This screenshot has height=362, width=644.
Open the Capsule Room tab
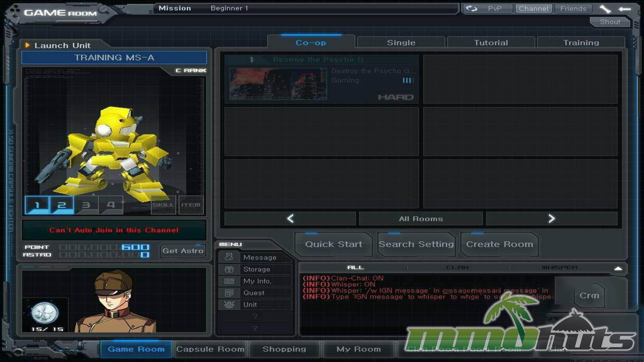(x=210, y=349)
